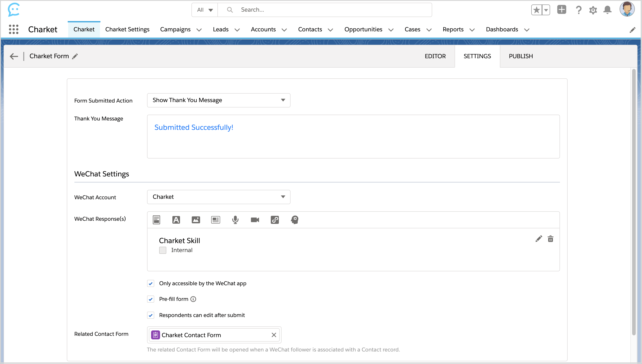Add a mini program link response icon
This screenshot has width=642, height=364.
(x=275, y=220)
